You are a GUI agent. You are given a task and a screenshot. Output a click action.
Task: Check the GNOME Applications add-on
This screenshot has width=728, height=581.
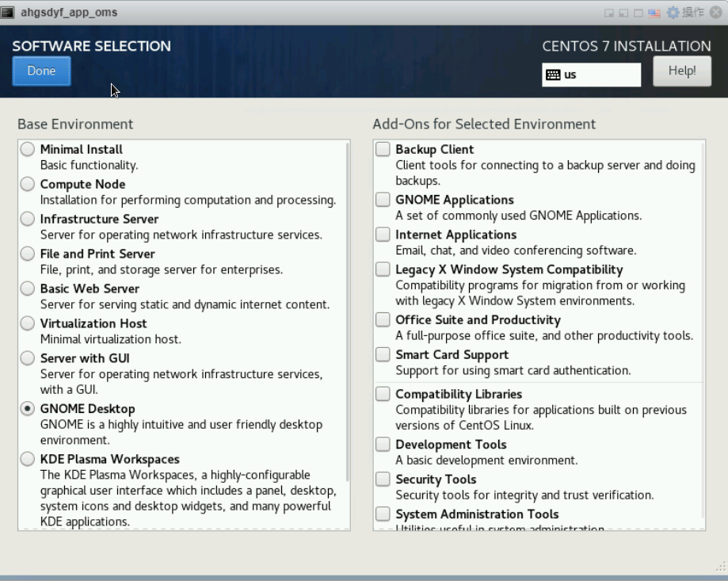pyautogui.click(x=383, y=200)
